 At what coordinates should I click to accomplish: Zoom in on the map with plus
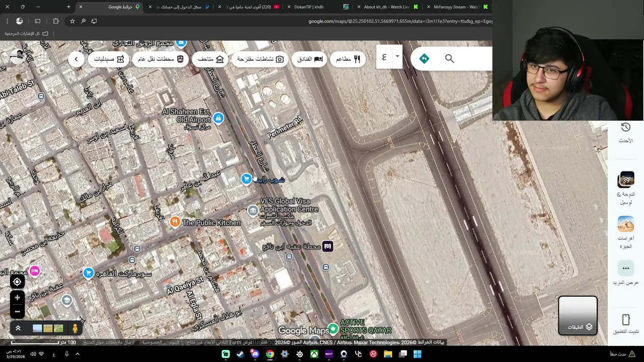coord(17,298)
